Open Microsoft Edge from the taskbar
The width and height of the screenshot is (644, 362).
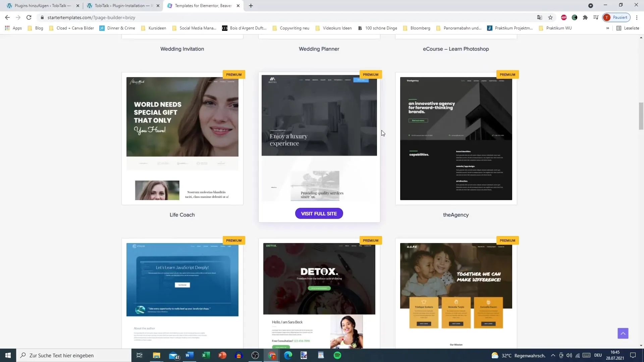[x=288, y=355]
